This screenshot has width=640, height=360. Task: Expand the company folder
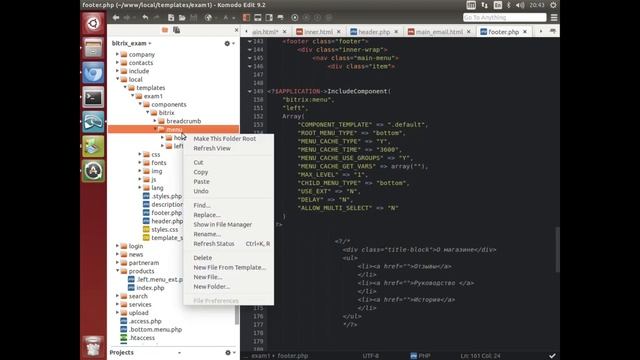[117, 54]
